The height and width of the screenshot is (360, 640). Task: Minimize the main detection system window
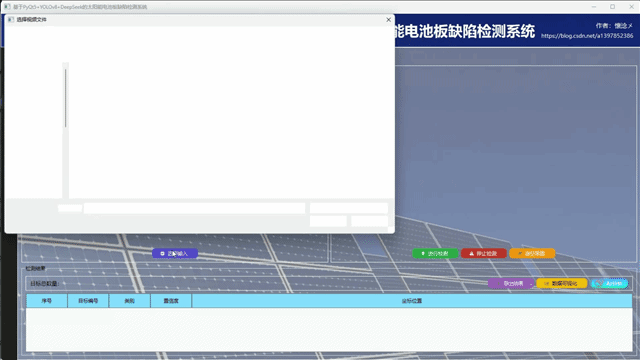tap(594, 7)
